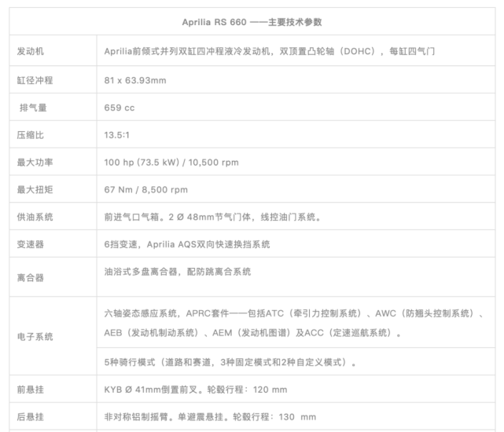The width and height of the screenshot is (504, 432).
Task: Click the '后悬挂' row label
Action: pos(31,417)
